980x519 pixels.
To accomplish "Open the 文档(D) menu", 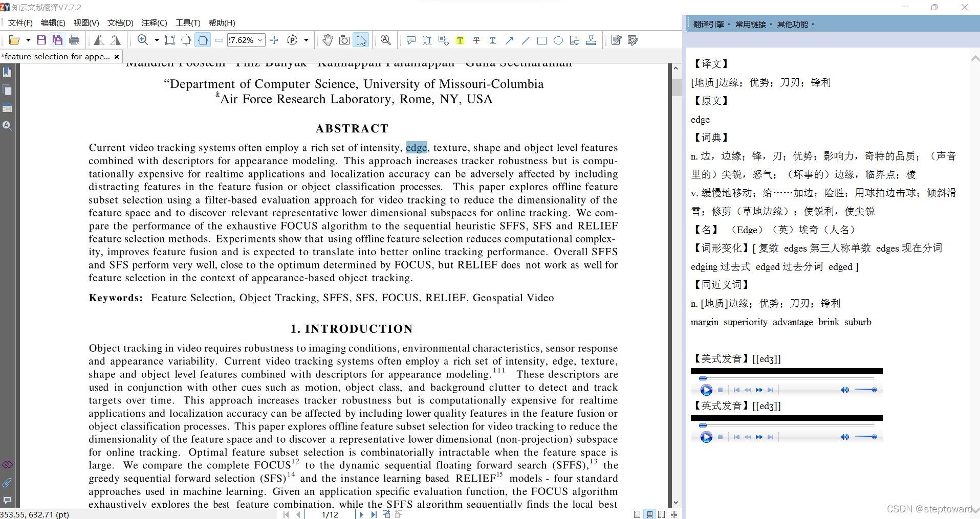I will point(120,23).
